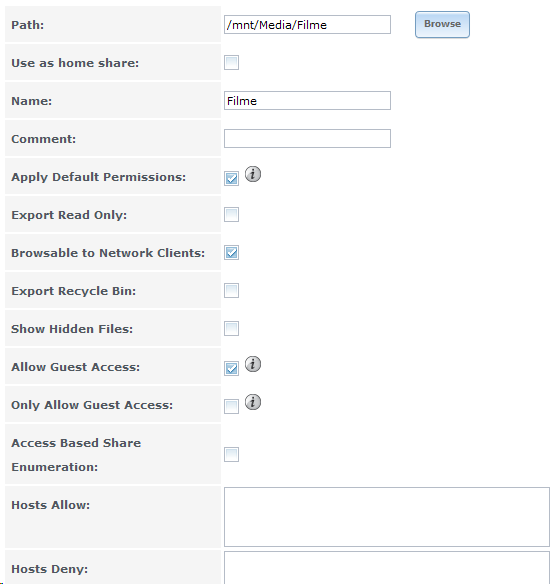Enable Export Read Only checkbox
553x584 pixels.
[231, 215]
